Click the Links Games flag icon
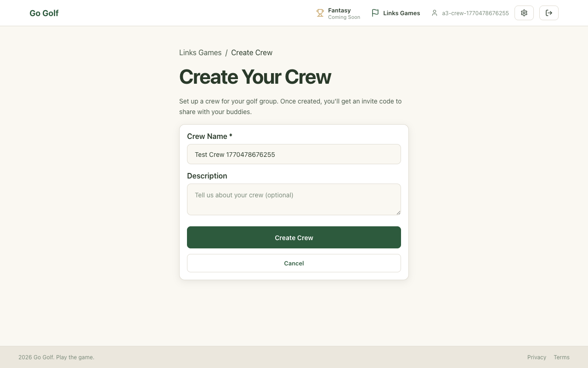Screen dimensions: 588x368 point(375,13)
